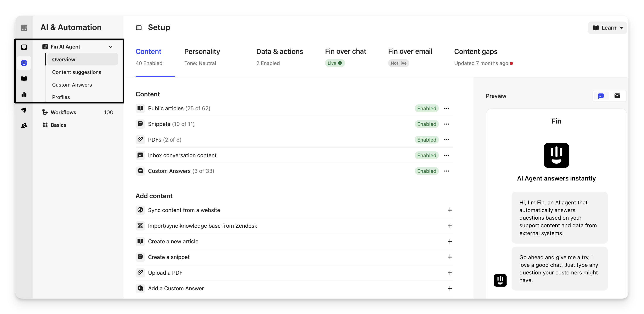Open the Contacts people icon
This screenshot has width=644, height=314.
[x=24, y=125]
